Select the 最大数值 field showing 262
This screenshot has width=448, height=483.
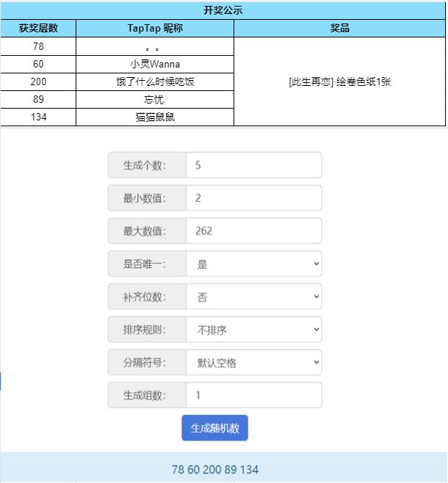pos(254,230)
